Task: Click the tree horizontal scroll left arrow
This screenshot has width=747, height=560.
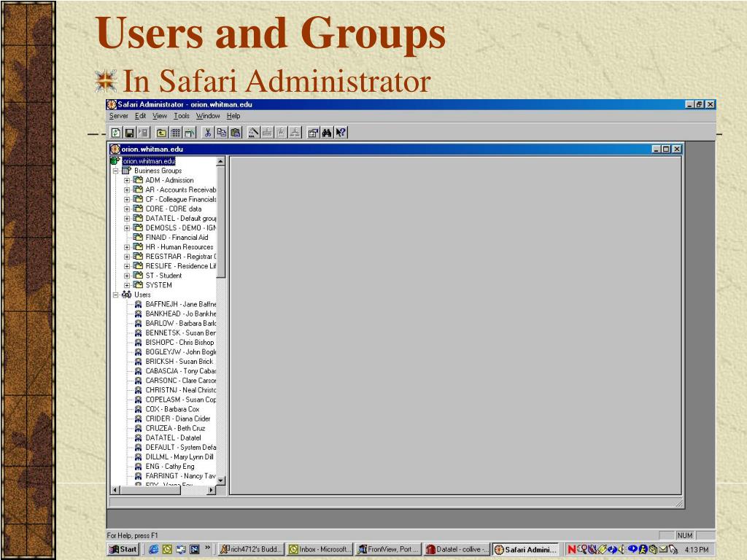Action: 115,489
